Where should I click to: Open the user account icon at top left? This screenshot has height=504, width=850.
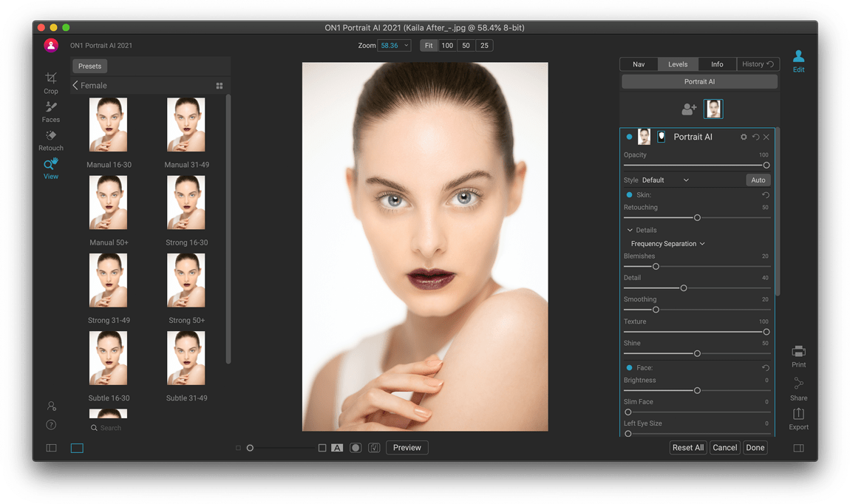pos(51,46)
